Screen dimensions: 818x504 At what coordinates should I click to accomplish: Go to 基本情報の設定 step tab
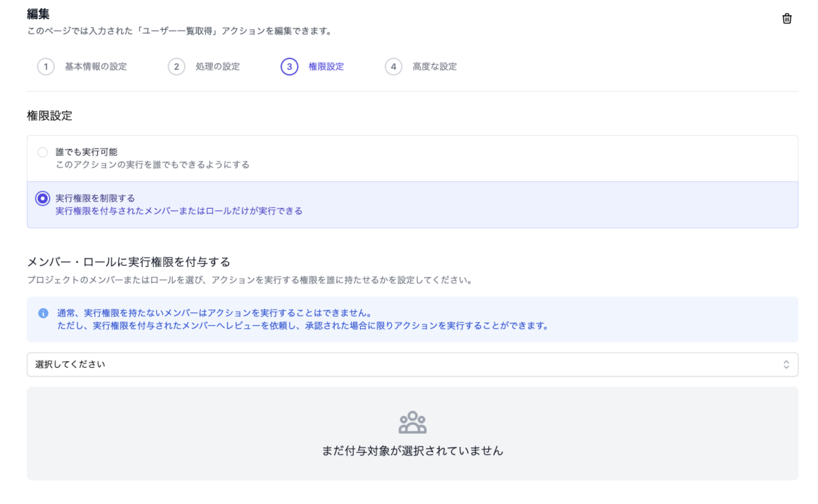(96, 67)
